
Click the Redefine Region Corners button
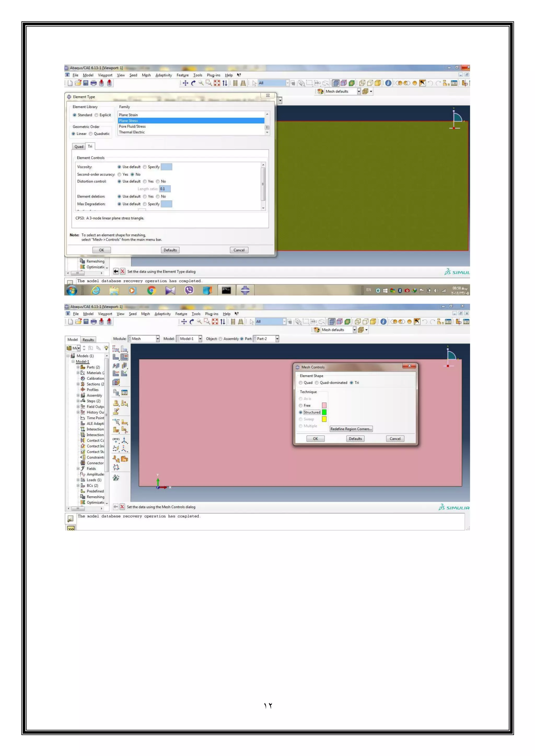(351, 429)
